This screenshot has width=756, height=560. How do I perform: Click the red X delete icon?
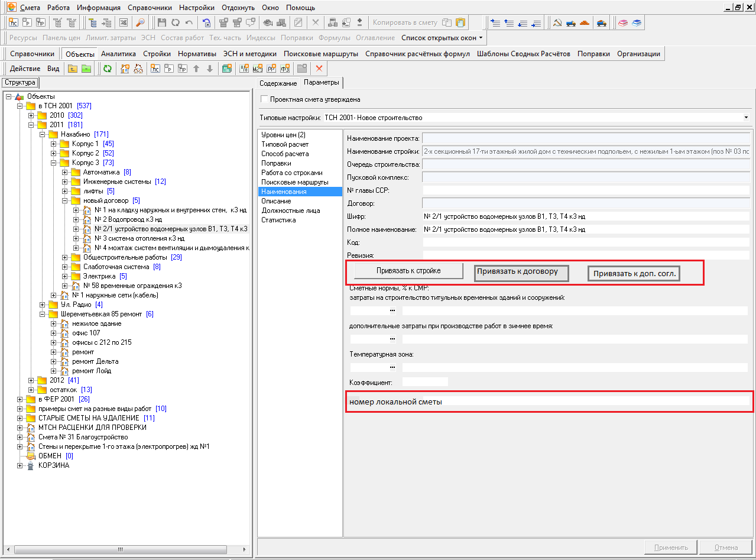[319, 69]
